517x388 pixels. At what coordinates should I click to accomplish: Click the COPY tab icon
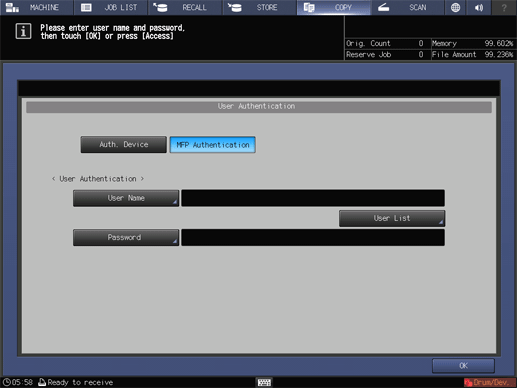click(x=309, y=7)
